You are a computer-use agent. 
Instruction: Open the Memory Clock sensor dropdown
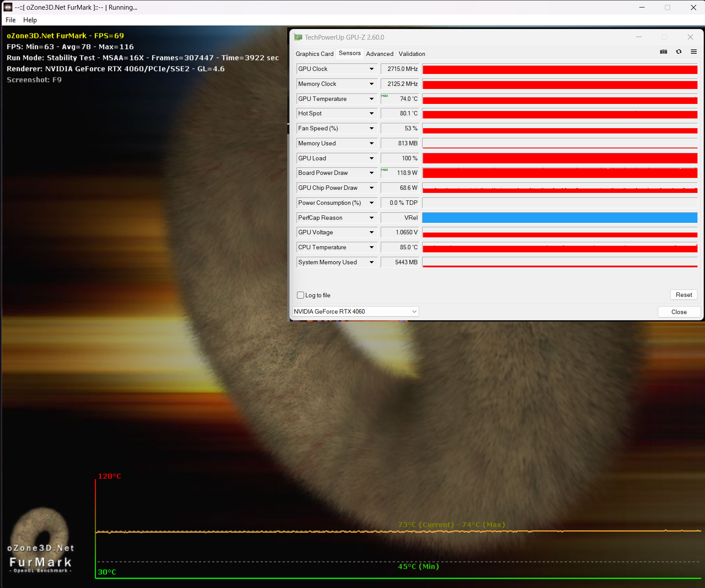pos(371,84)
